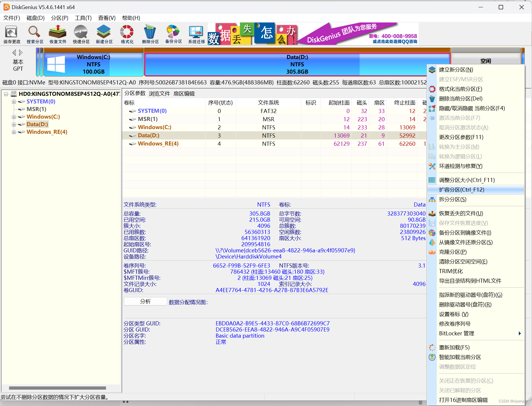Screen dimensions: 532x406
Task: Choose 删除驱动器号(盘符)(R) menu entry
Action: pos(476,304)
